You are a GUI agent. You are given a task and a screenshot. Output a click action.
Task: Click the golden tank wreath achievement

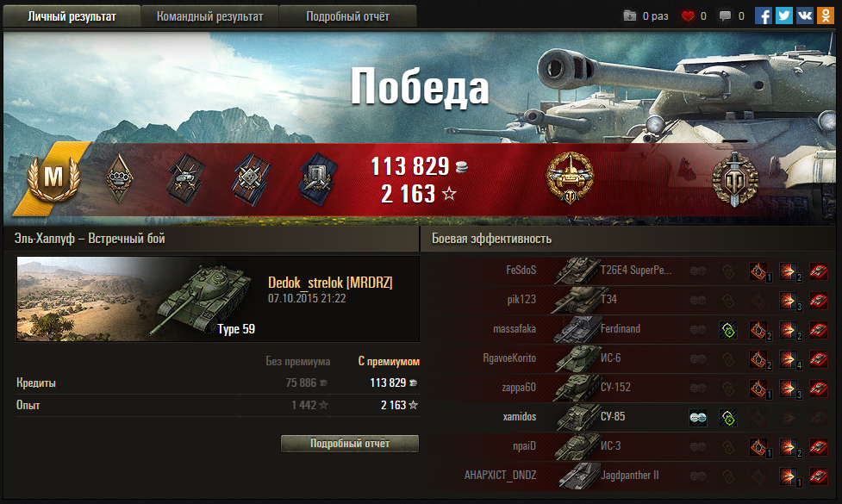pos(570,177)
